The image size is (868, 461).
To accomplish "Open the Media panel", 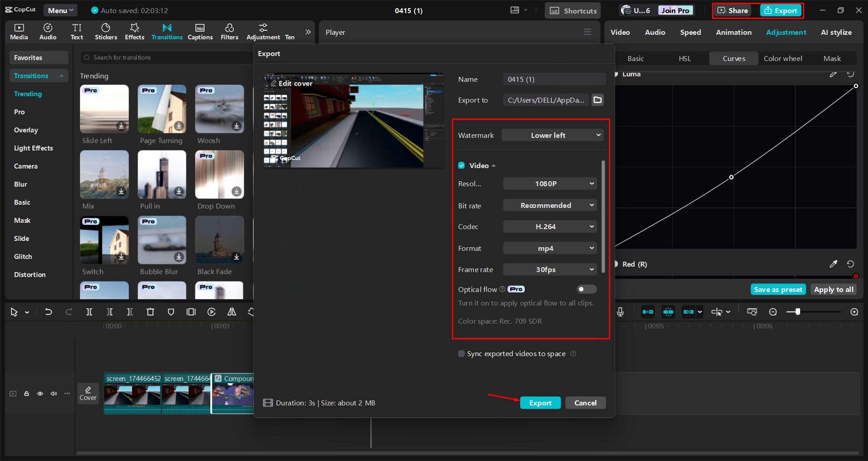I will pyautogui.click(x=19, y=32).
